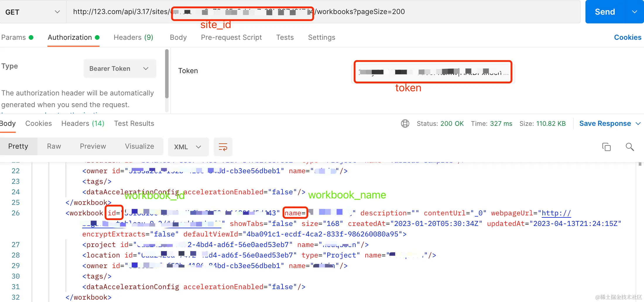Click line number 22 in gutter
The image size is (644, 302).
16,171
